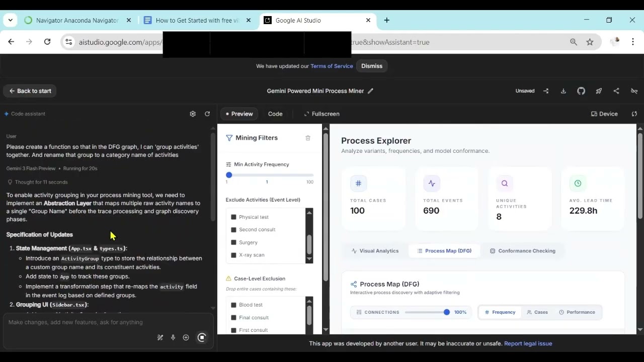Click the microphone icon in the prompt box
This screenshot has width=644, height=362.
pos(173,338)
